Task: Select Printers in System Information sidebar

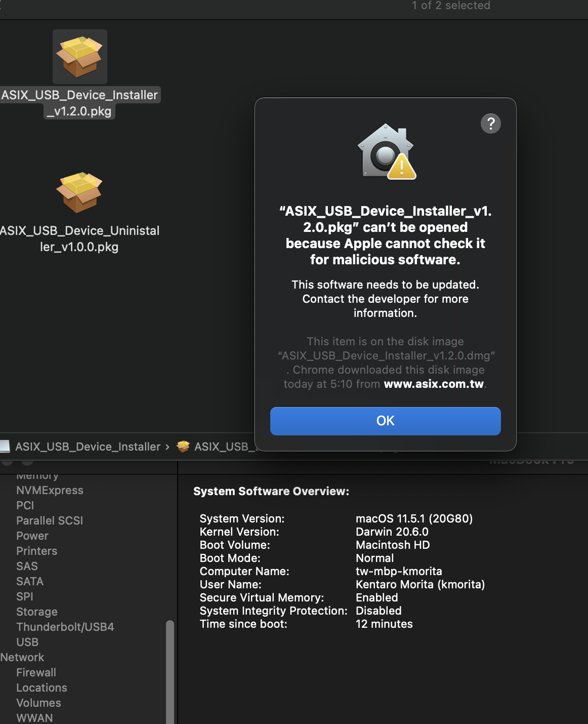Action: pos(36,551)
